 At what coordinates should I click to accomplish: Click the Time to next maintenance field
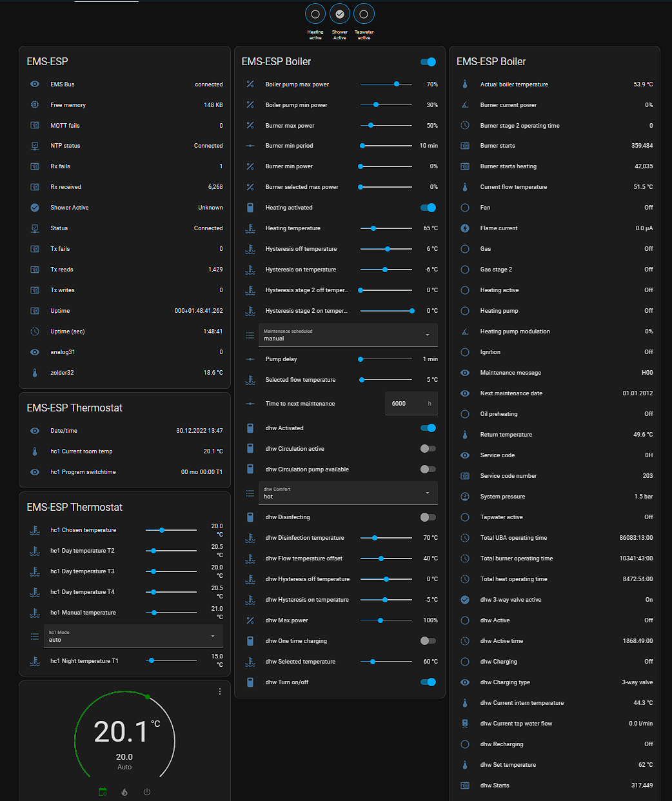click(x=410, y=404)
